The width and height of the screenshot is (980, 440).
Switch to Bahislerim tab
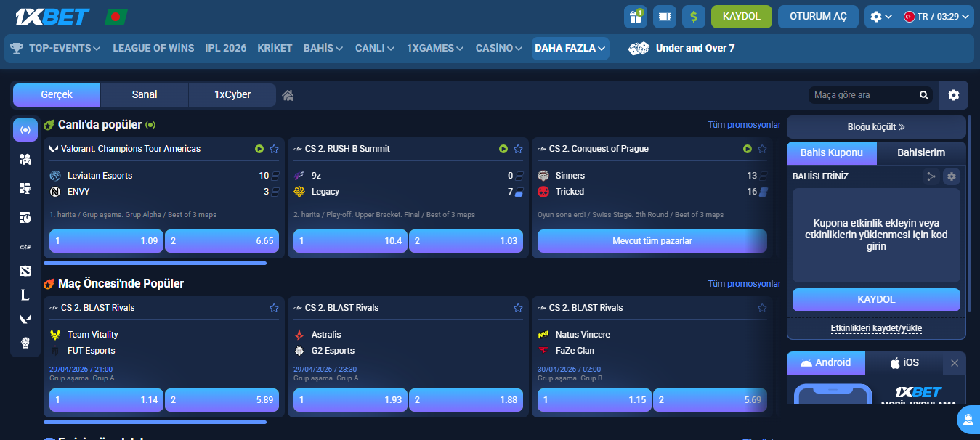[921, 153]
